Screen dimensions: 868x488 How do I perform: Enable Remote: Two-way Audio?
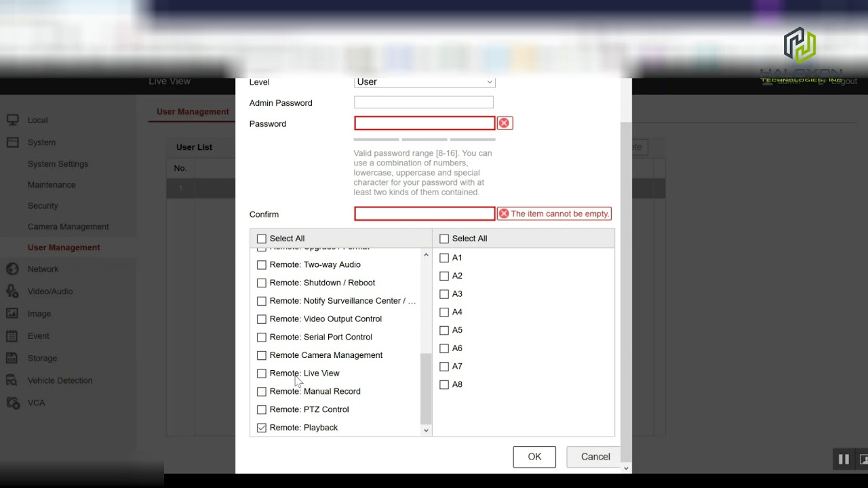(x=262, y=265)
